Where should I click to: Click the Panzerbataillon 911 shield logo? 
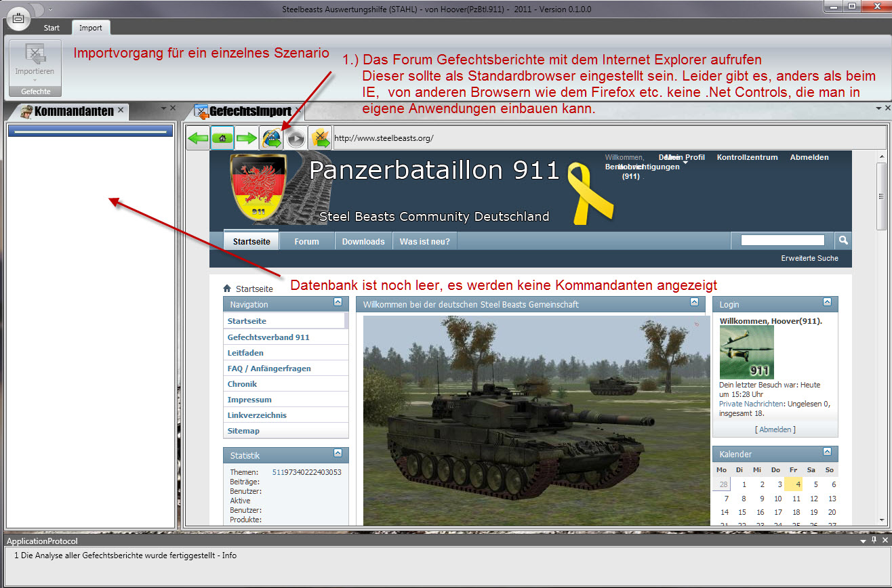(259, 188)
